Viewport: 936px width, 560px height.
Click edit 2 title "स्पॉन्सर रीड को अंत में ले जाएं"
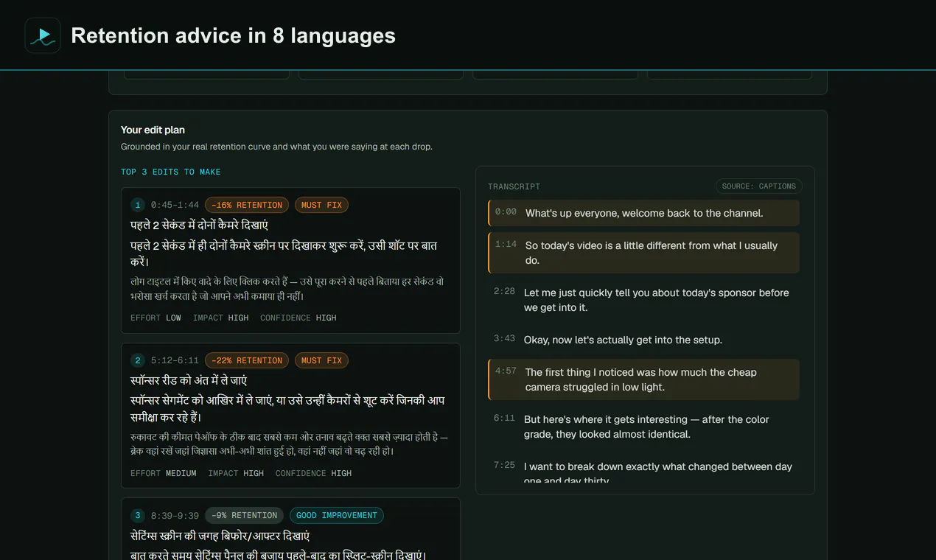pyautogui.click(x=189, y=380)
